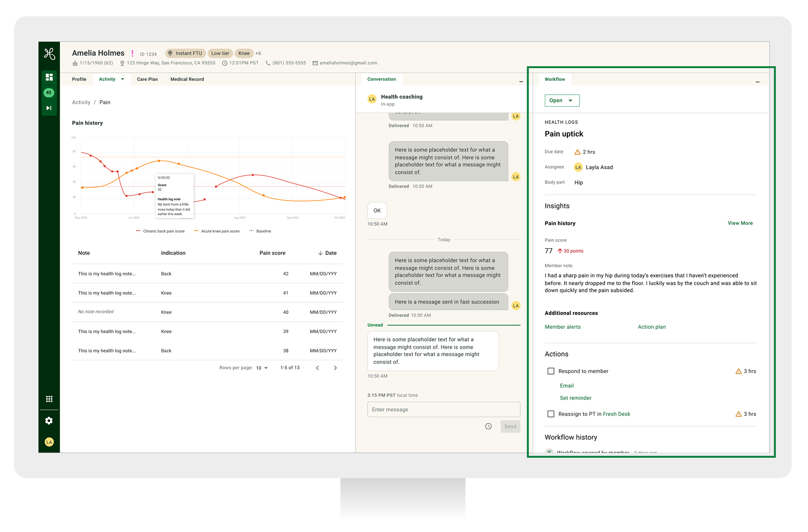808x532 pixels.
Task: Open the Action plan link
Action: click(x=652, y=327)
